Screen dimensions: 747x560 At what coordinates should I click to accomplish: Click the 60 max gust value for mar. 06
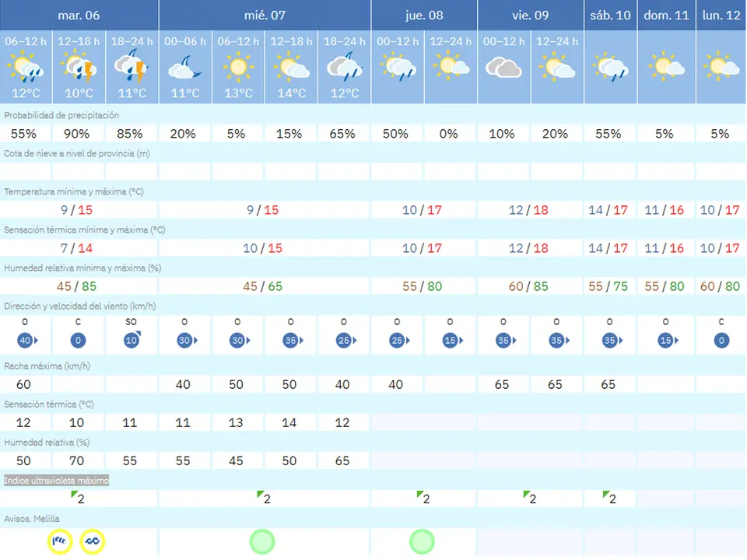(x=23, y=384)
